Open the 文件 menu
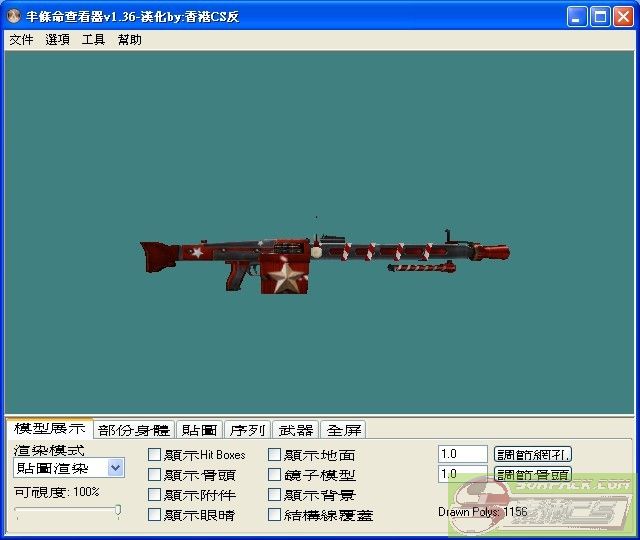This screenshot has height=540, width=640. (21, 40)
